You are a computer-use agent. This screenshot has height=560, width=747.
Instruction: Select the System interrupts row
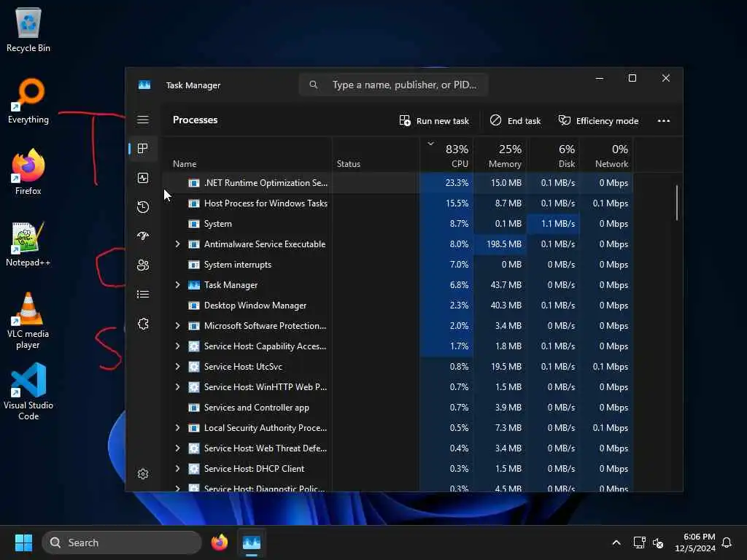(398, 264)
